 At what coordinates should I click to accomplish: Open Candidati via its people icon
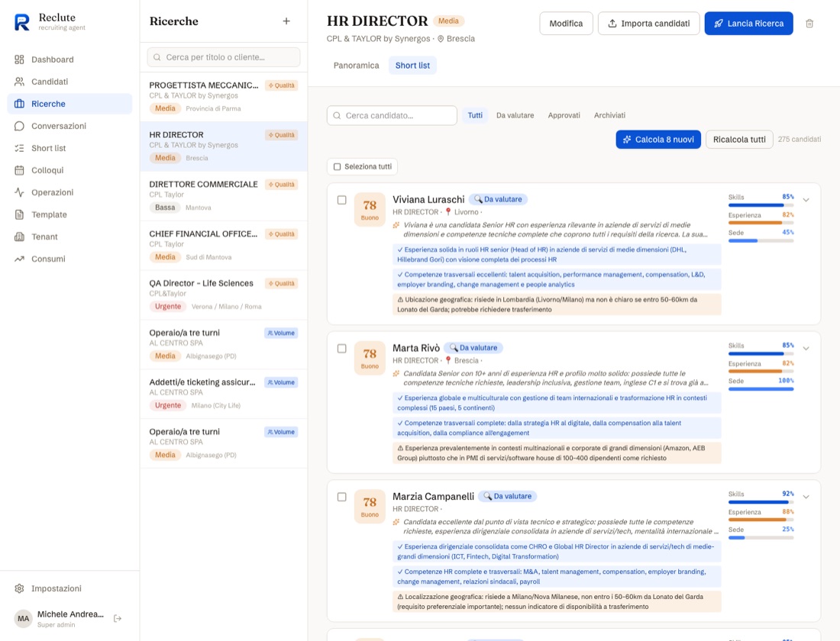[x=19, y=82]
